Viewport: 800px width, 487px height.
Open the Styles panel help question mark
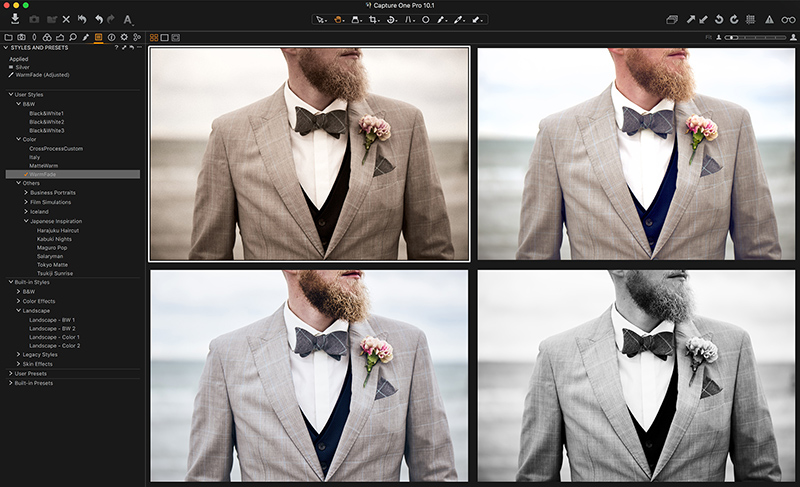116,47
